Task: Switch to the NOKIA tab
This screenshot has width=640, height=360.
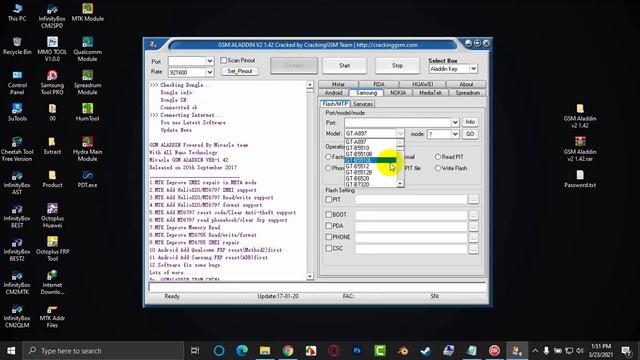Action: [398, 93]
